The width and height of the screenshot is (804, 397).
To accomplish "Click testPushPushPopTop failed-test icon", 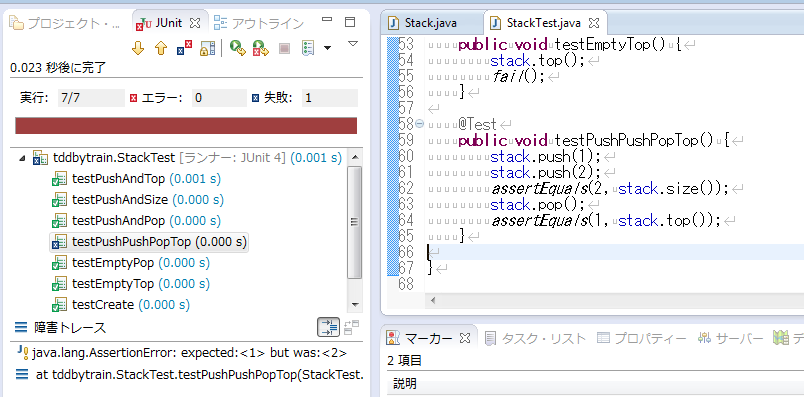I will (x=59, y=242).
